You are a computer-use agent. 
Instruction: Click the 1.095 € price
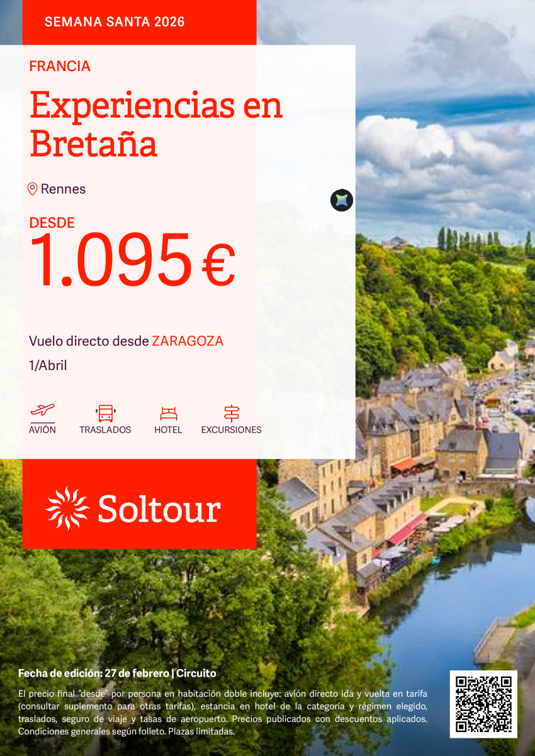pos(132,260)
